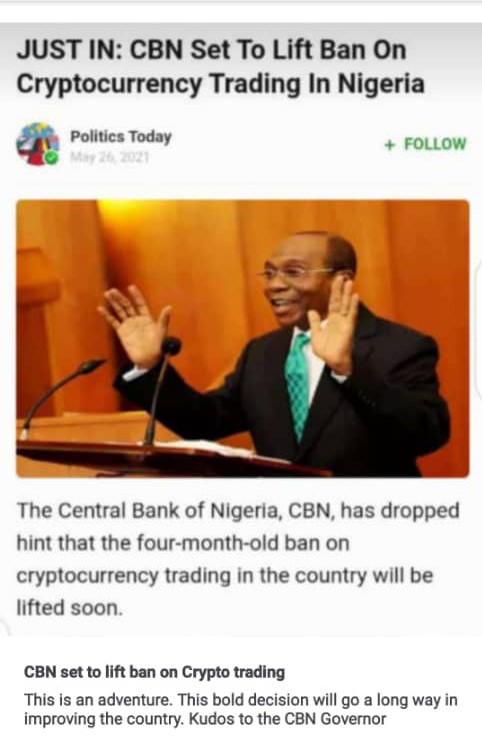Image resolution: width=482 pixels, height=738 pixels.
Task: Open the bold caption CBN set to lift ban
Action: point(154,672)
